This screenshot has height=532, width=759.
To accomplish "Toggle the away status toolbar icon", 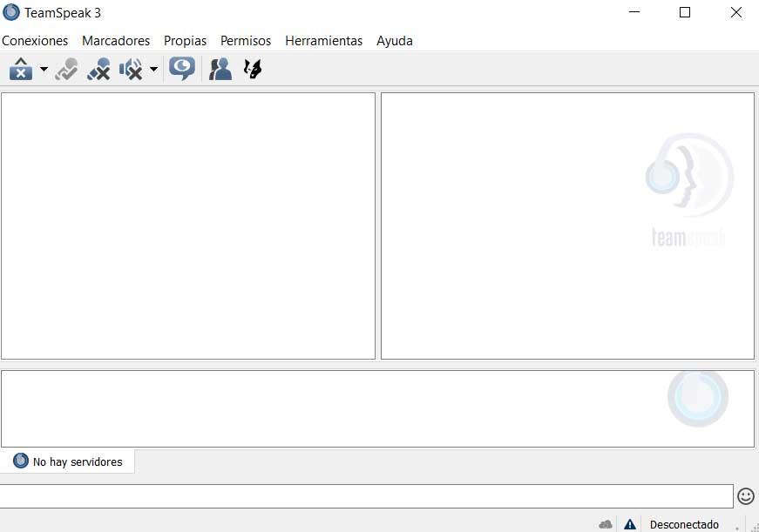I will click(66, 69).
